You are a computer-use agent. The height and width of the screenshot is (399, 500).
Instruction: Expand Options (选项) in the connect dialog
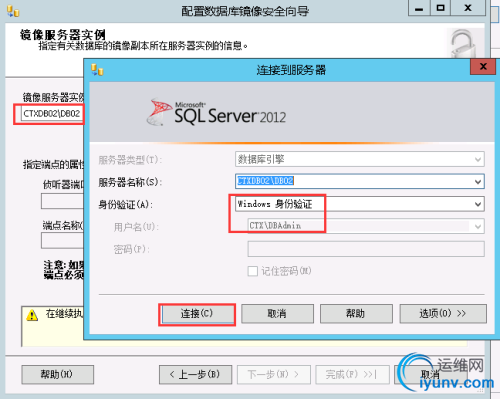click(x=443, y=314)
